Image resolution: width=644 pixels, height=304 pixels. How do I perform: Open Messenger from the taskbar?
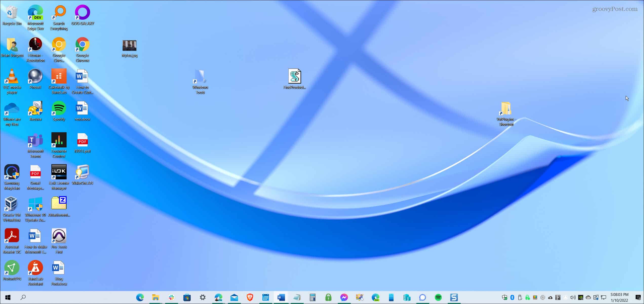pyautogui.click(x=344, y=297)
